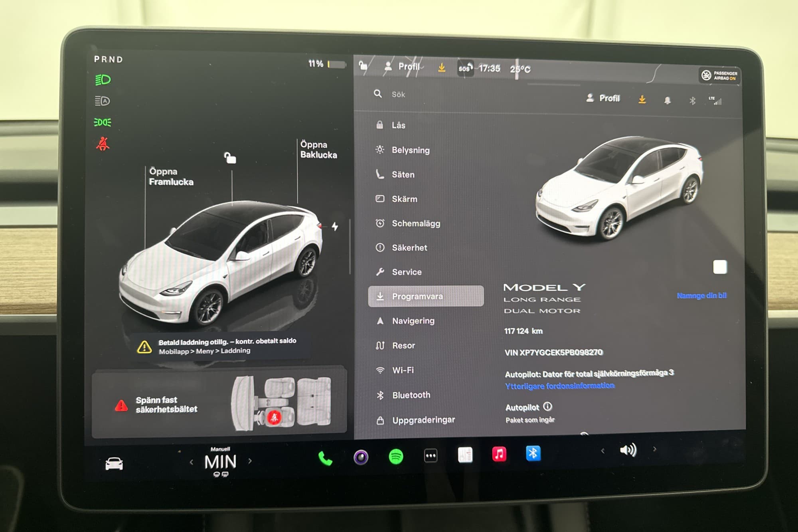
Task: Tap the PRND gear indicator
Action: [x=109, y=59]
